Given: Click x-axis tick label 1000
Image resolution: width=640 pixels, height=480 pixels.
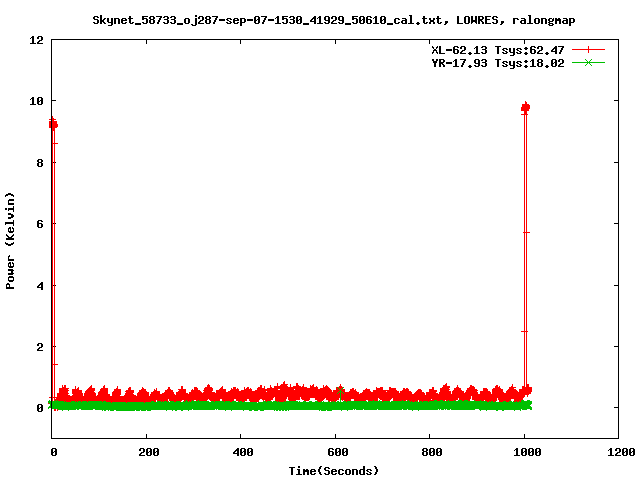Looking at the screenshot, I should (x=527, y=452).
